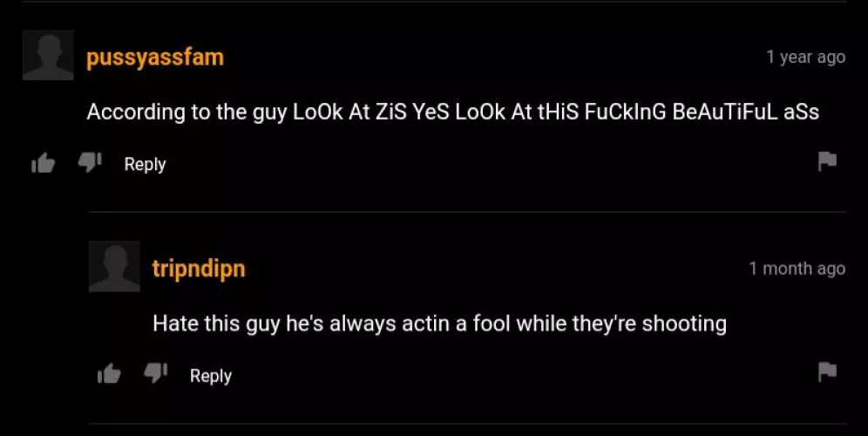This screenshot has width=868, height=436.
Task: Reply to tripndipn's comment
Action: [211, 376]
